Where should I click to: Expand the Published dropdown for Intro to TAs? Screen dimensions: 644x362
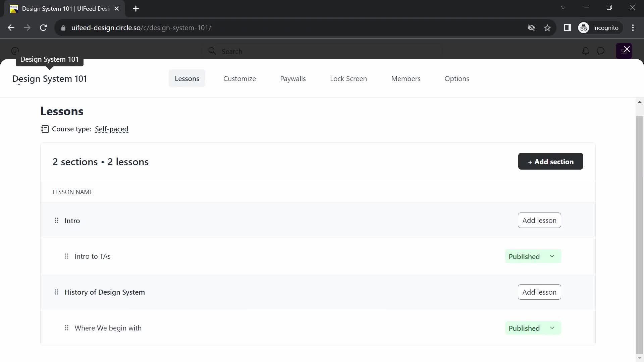(552, 256)
